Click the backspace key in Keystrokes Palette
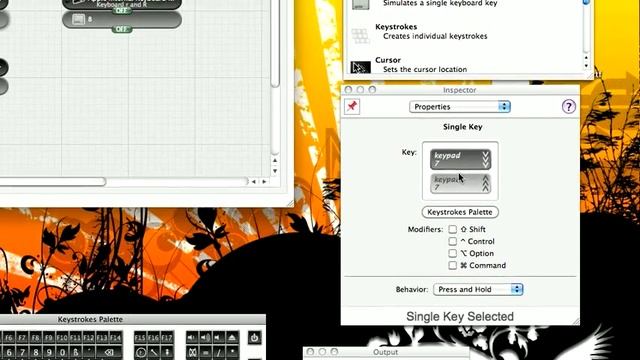The width and height of the screenshot is (640, 360). (109, 352)
